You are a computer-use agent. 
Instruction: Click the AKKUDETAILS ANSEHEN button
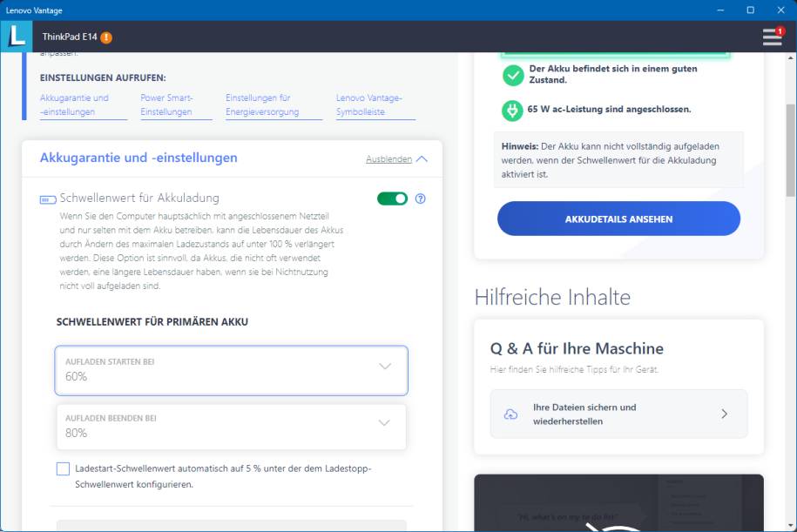point(618,219)
